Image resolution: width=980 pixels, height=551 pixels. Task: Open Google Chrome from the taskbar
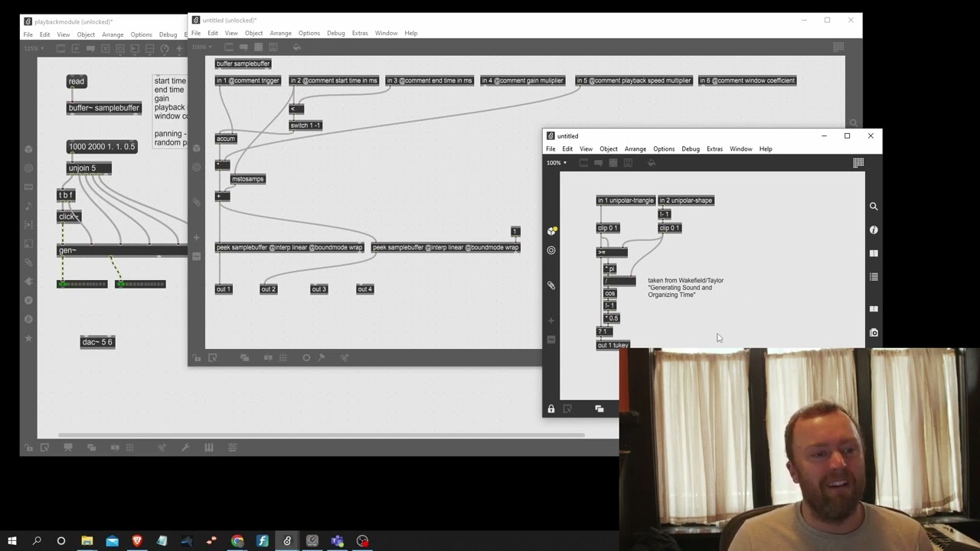(237, 541)
